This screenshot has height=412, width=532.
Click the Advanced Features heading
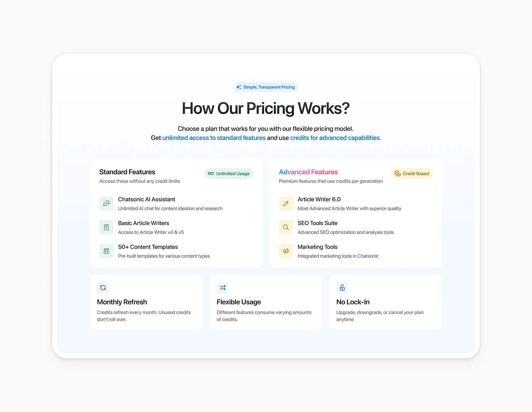pos(308,172)
